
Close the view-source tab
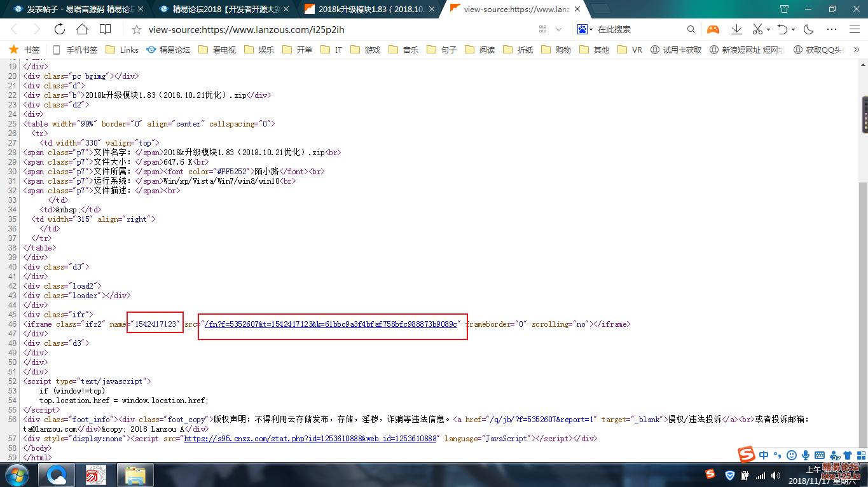point(578,9)
